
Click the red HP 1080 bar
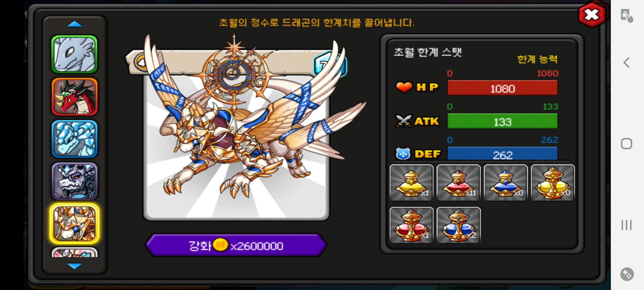(502, 88)
